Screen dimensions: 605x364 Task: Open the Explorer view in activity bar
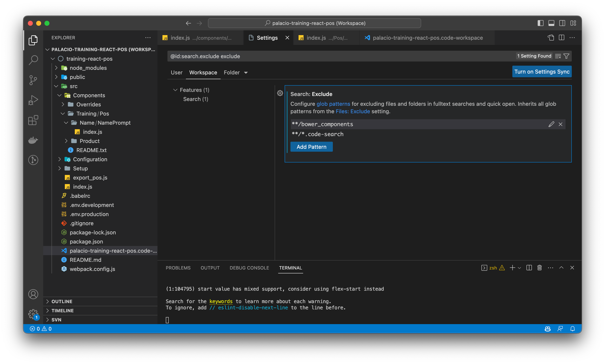(33, 40)
